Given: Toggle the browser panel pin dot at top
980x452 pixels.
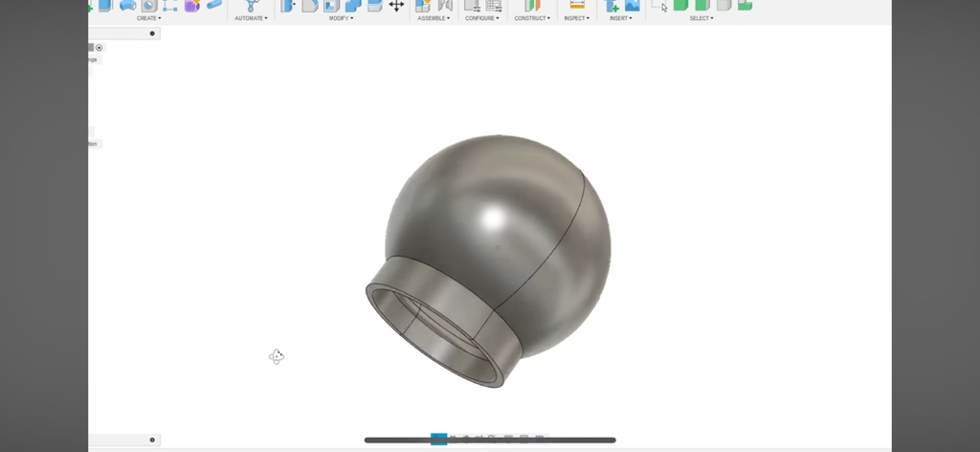Looking at the screenshot, I should pyautogui.click(x=152, y=34).
